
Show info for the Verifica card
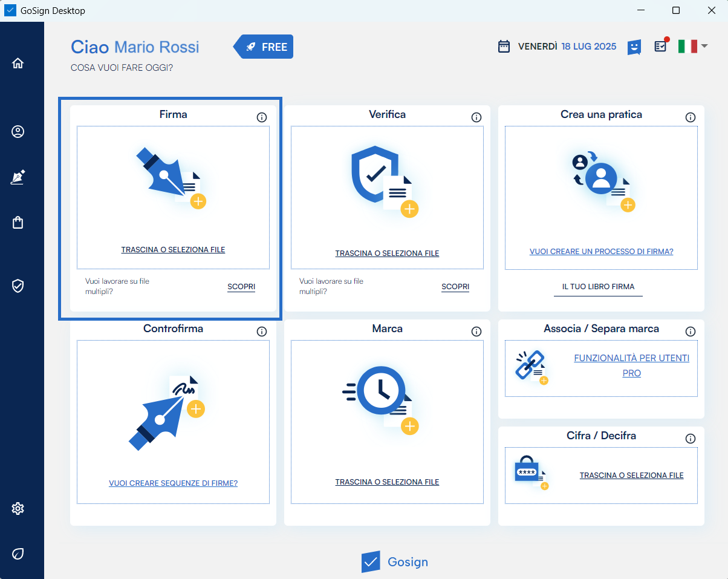[476, 117]
